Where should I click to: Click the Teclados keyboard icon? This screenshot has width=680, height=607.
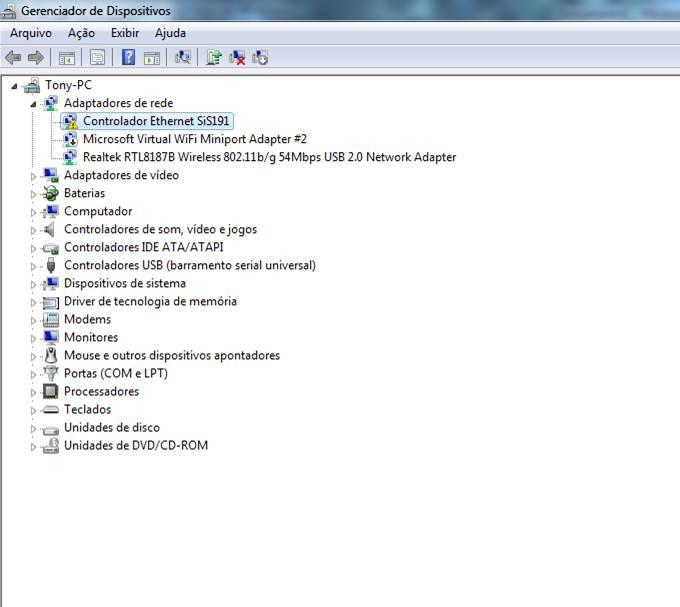[51, 409]
